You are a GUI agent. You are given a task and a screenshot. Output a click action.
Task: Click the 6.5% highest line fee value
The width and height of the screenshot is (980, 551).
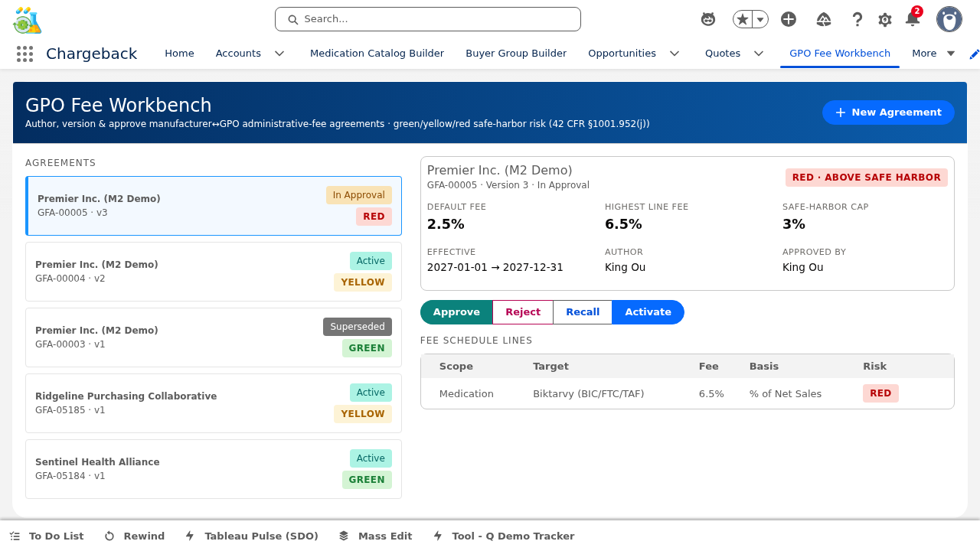coord(623,224)
